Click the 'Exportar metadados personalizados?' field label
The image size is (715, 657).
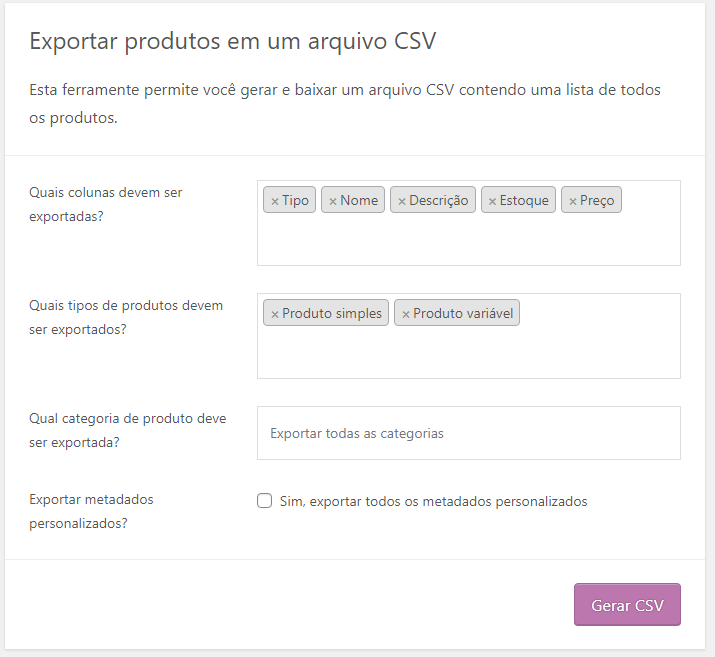point(92,510)
